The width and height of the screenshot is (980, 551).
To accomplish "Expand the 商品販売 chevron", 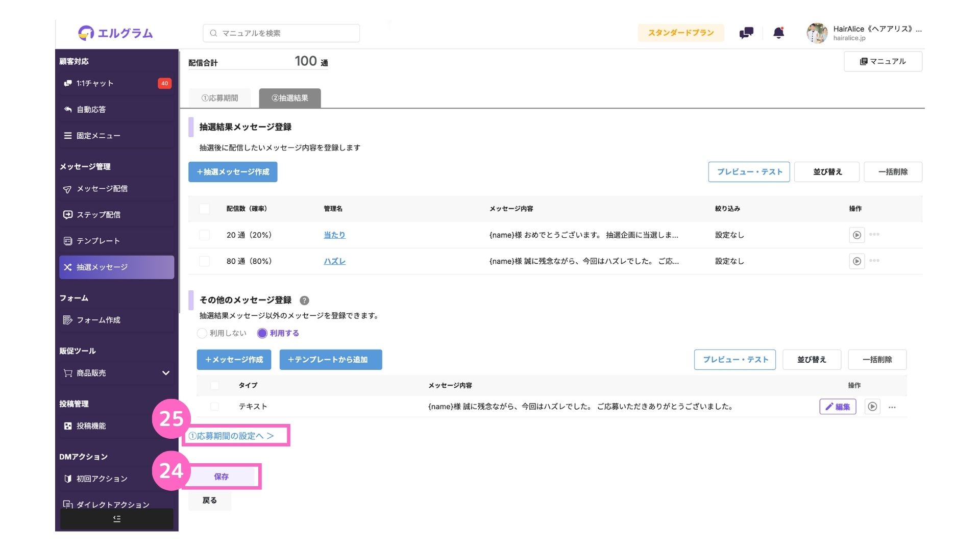I will click(x=165, y=373).
